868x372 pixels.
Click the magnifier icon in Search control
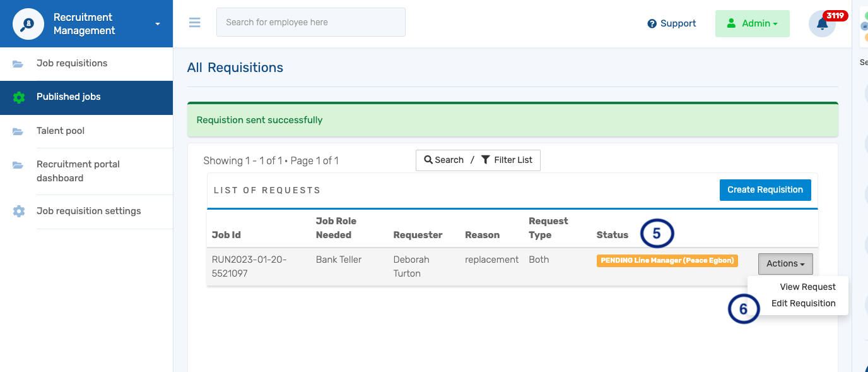(x=429, y=160)
